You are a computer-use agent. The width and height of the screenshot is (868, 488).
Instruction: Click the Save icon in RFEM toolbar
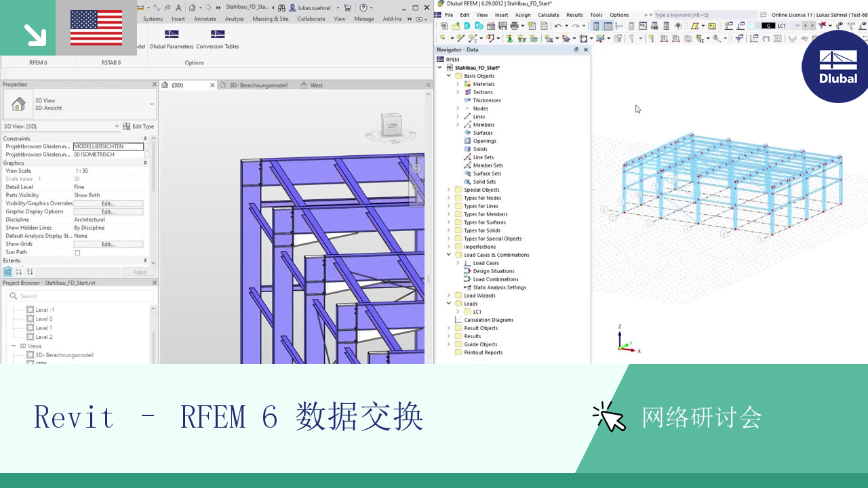[x=502, y=26]
